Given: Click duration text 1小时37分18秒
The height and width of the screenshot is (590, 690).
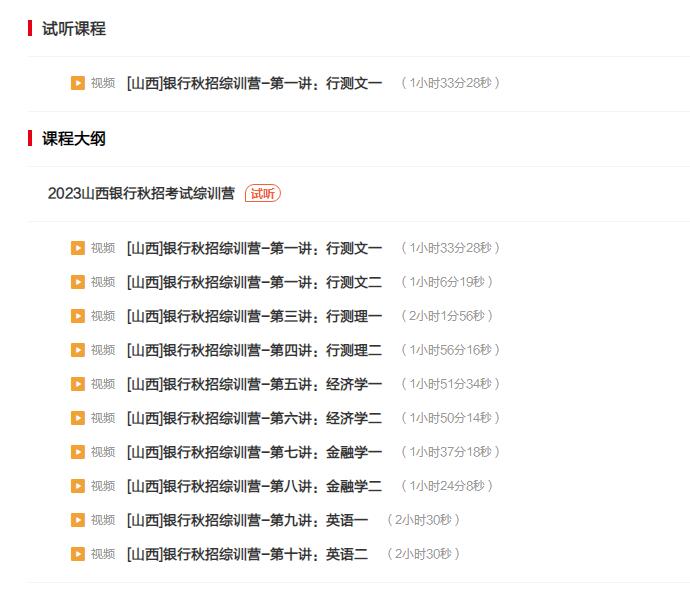Looking at the screenshot, I should [451, 452].
